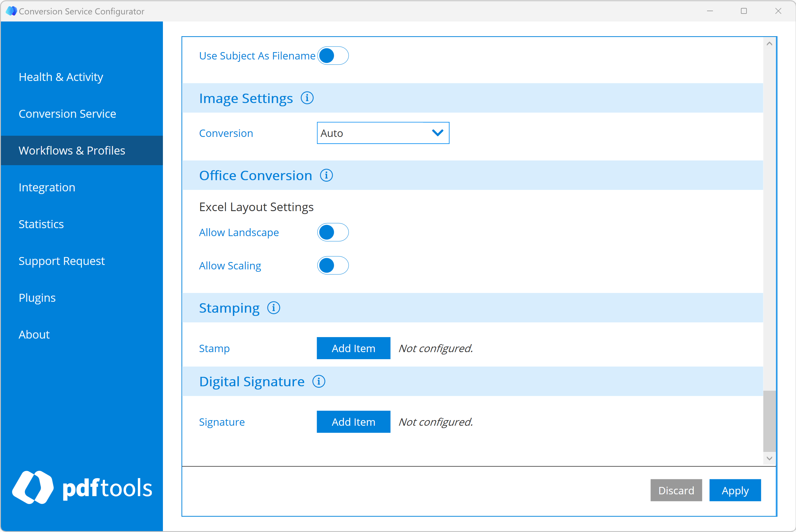Open the Stamping info tooltip
This screenshot has width=796, height=532.
274,308
